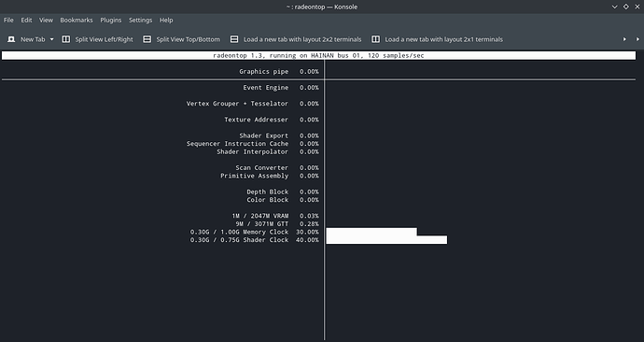Screen dimensions: 644x342
Task: Open the Edit menu
Action: (x=26, y=20)
